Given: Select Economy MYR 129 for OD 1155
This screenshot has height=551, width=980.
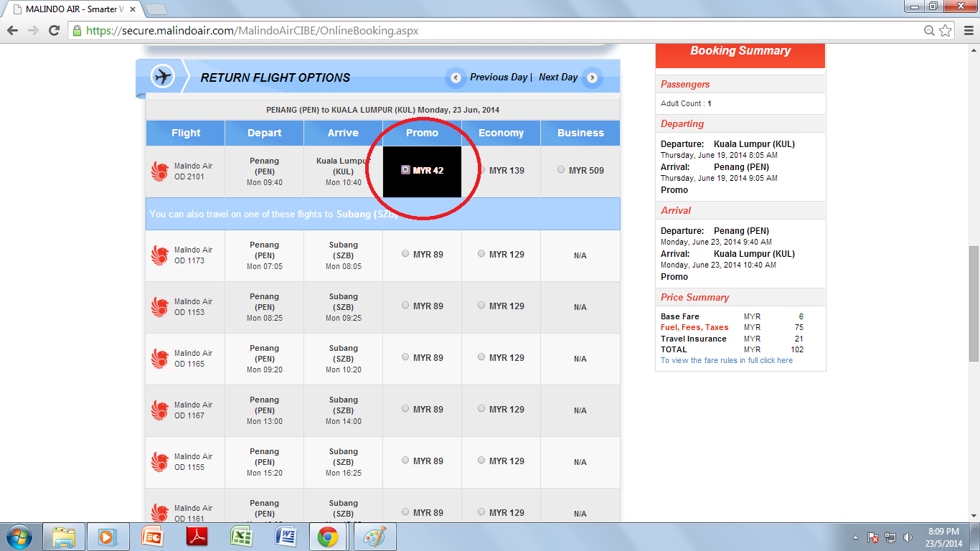Looking at the screenshot, I should (x=481, y=460).
